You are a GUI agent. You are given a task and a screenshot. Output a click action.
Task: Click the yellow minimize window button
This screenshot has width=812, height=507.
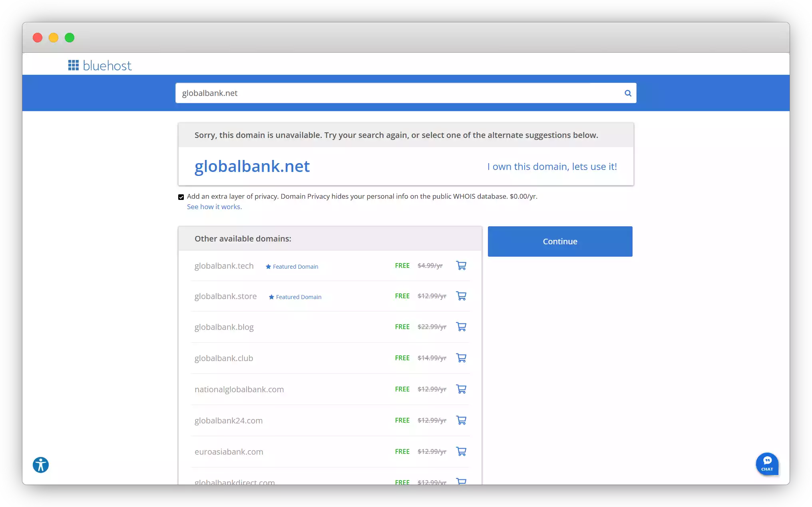(x=54, y=38)
